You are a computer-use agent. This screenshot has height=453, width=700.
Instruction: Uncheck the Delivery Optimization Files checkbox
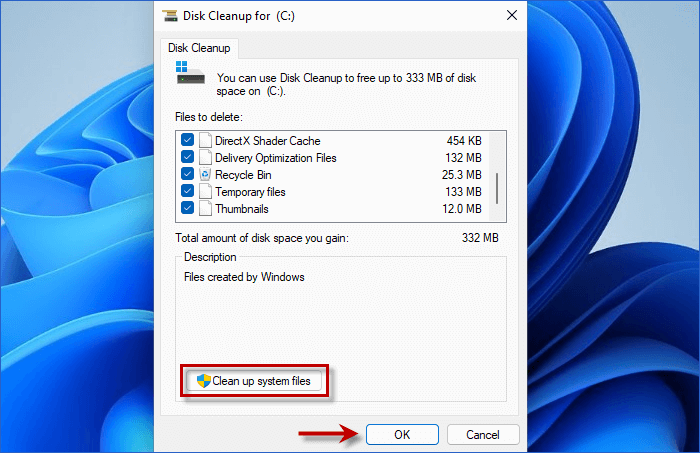coord(188,157)
